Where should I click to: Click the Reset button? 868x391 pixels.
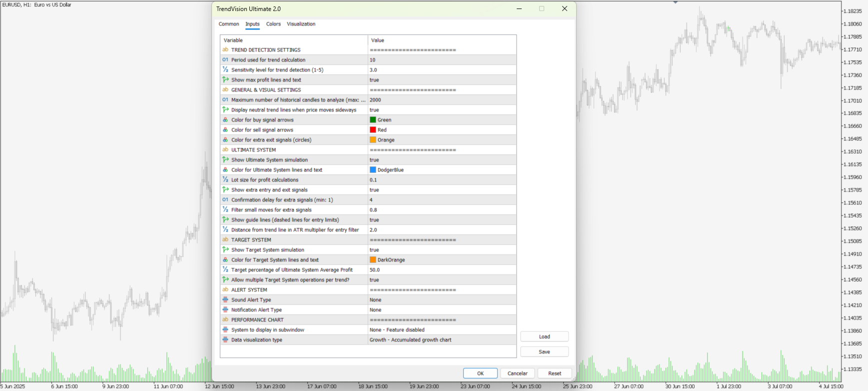click(555, 373)
